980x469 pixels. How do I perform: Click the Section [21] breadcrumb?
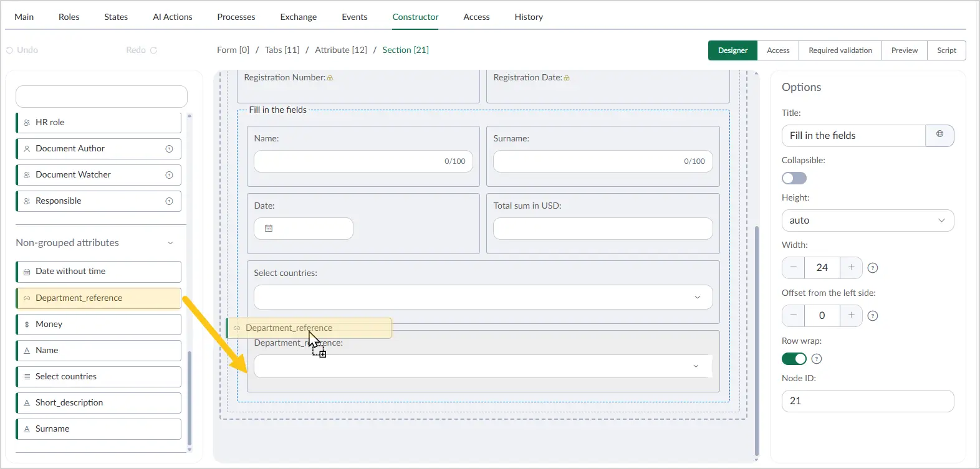pos(406,50)
